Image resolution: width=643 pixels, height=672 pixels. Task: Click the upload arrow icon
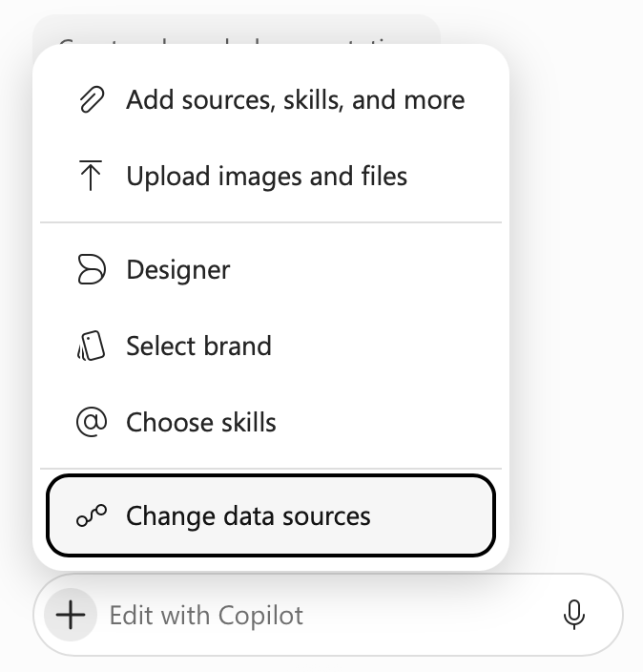click(x=91, y=176)
